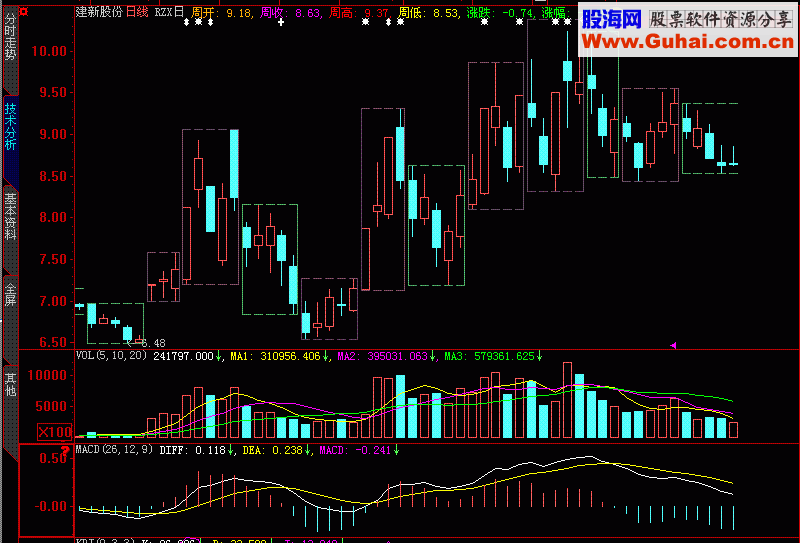Click the X100 volume multiplier box

coord(55,432)
